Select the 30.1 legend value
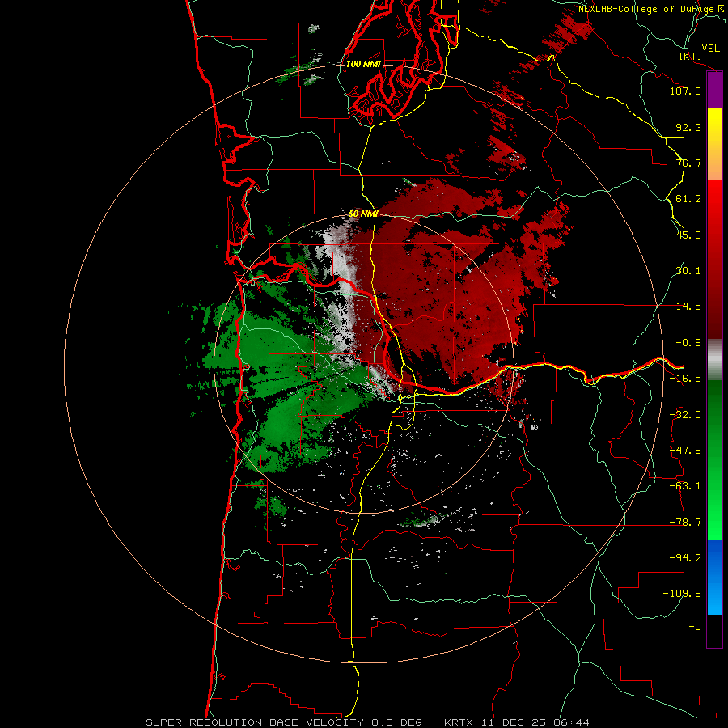This screenshot has height=728, width=728. pyautogui.click(x=688, y=271)
